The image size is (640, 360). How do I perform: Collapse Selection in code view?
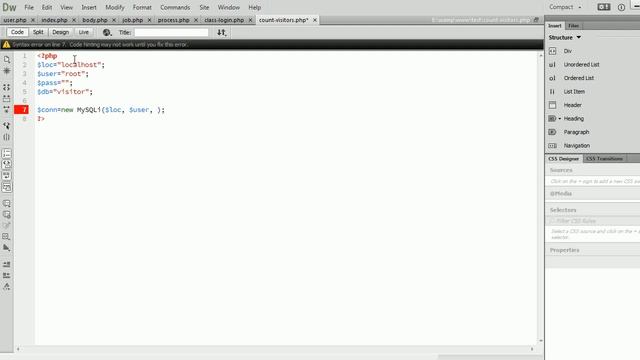pyautogui.click(x=7, y=99)
